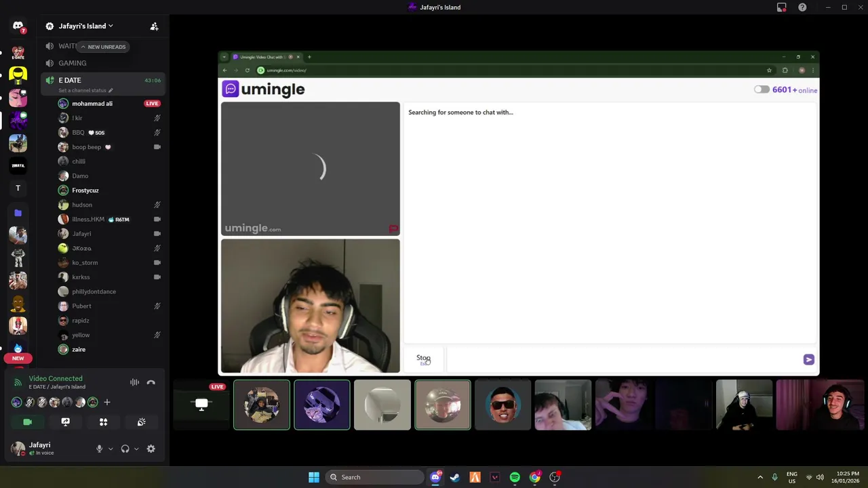Deafen with the headphones button
Viewport: 868px width, 488px height.
click(x=125, y=449)
